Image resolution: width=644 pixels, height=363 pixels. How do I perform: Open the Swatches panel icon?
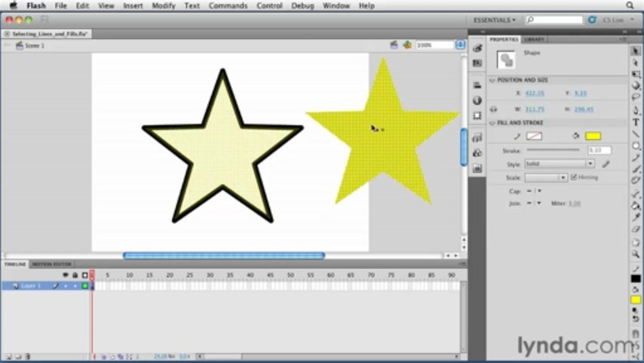tap(477, 63)
